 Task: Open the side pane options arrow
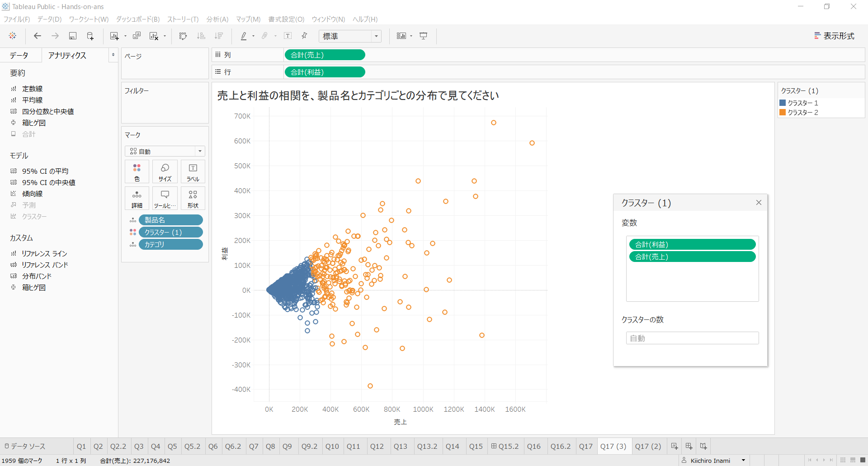[113, 55]
